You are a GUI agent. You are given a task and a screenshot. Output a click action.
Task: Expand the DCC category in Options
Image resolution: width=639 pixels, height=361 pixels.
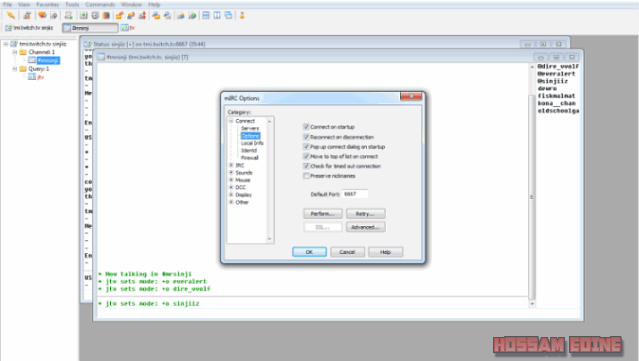(x=231, y=187)
